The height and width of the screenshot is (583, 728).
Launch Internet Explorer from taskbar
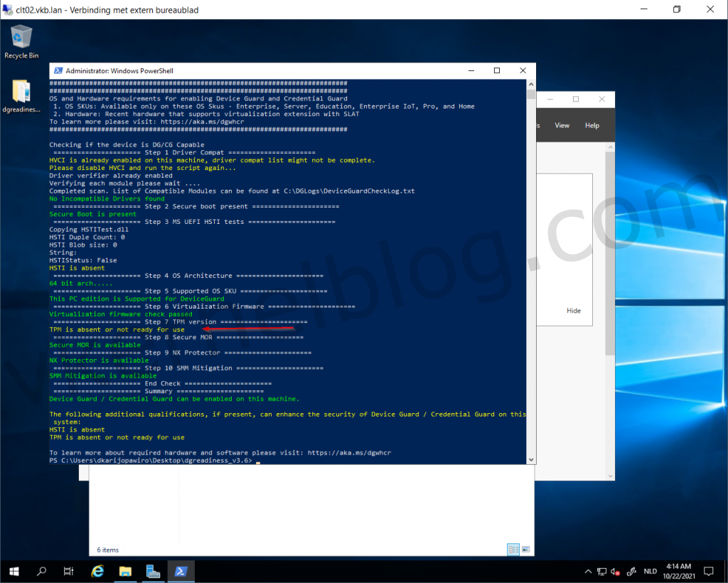tap(98, 571)
